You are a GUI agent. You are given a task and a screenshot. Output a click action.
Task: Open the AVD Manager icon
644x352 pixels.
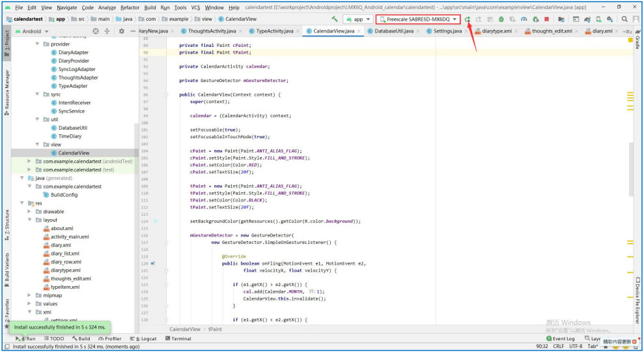point(599,19)
